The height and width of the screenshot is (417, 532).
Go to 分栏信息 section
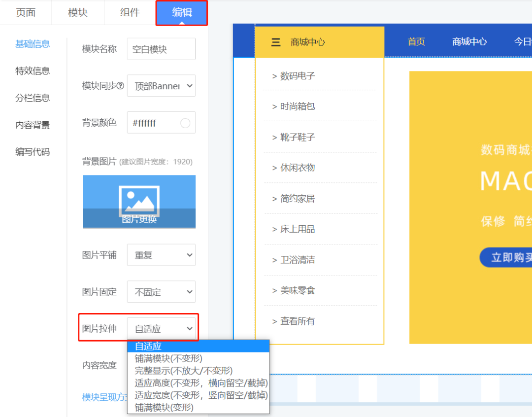coord(33,98)
